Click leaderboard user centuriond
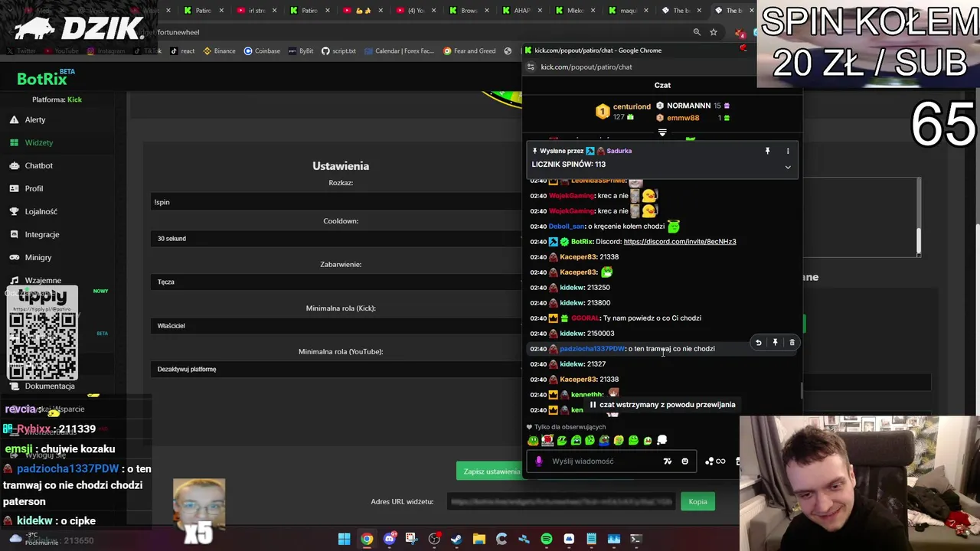Image resolution: width=980 pixels, height=551 pixels. click(632, 107)
